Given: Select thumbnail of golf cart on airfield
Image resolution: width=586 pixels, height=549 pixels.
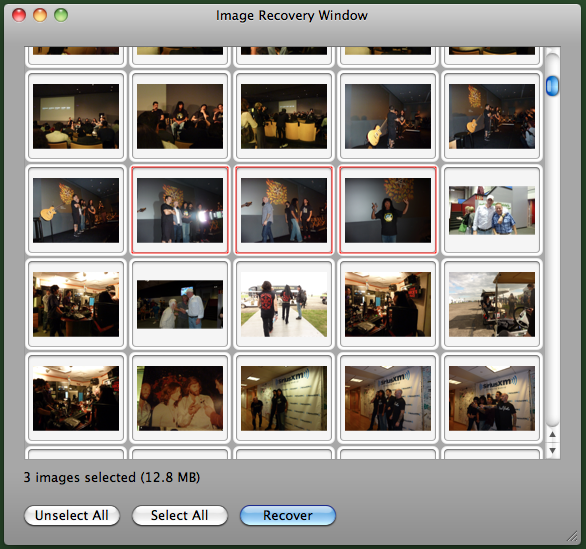Looking at the screenshot, I should pos(492,304).
